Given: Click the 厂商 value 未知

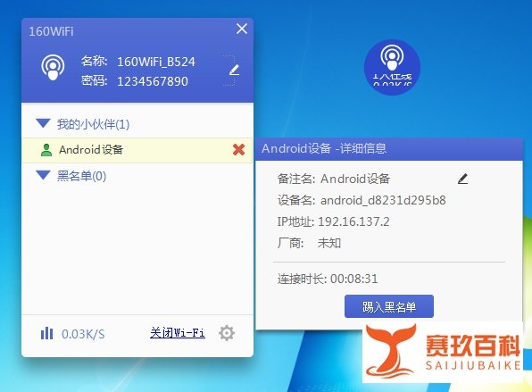Looking at the screenshot, I should [x=329, y=243].
